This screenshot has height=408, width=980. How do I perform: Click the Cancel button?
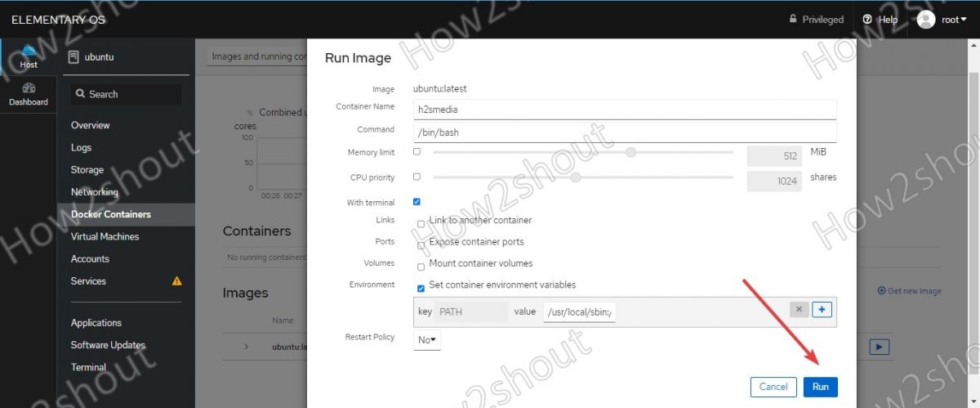click(773, 387)
